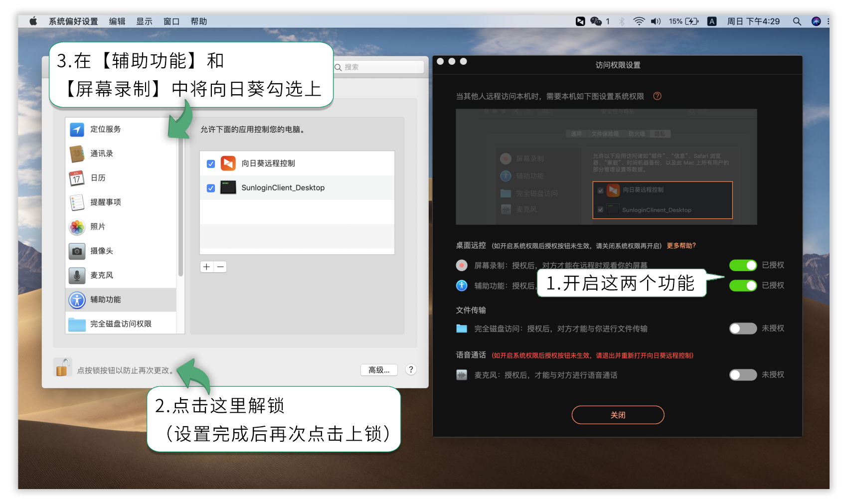Click the 未授权 label beside 麦克风
846x504 pixels.
773,374
